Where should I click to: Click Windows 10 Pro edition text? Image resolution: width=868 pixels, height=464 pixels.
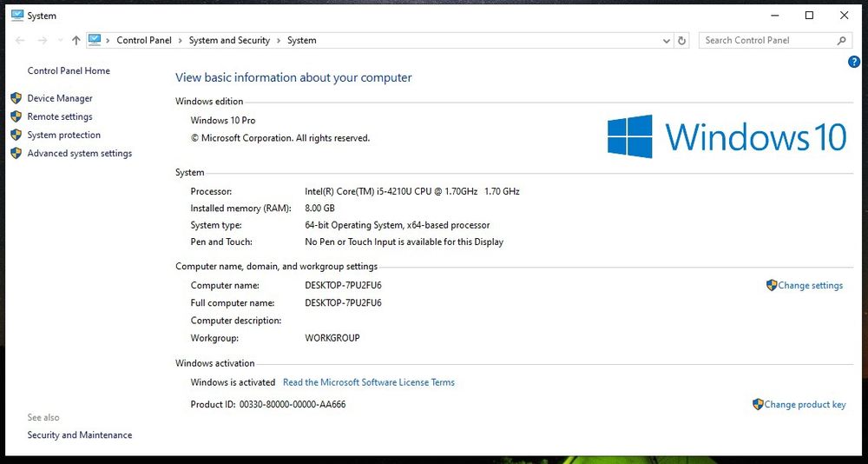tap(223, 120)
